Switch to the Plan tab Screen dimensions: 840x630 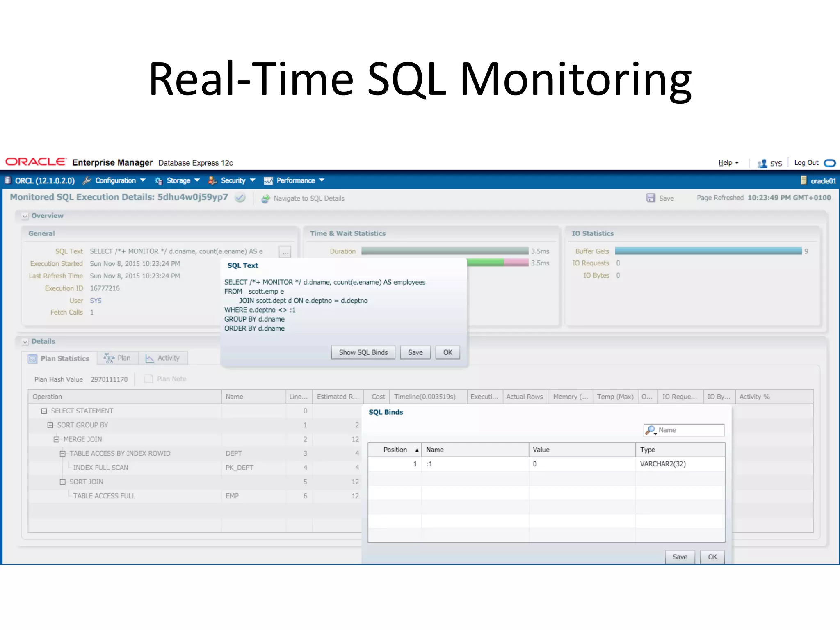click(x=117, y=358)
